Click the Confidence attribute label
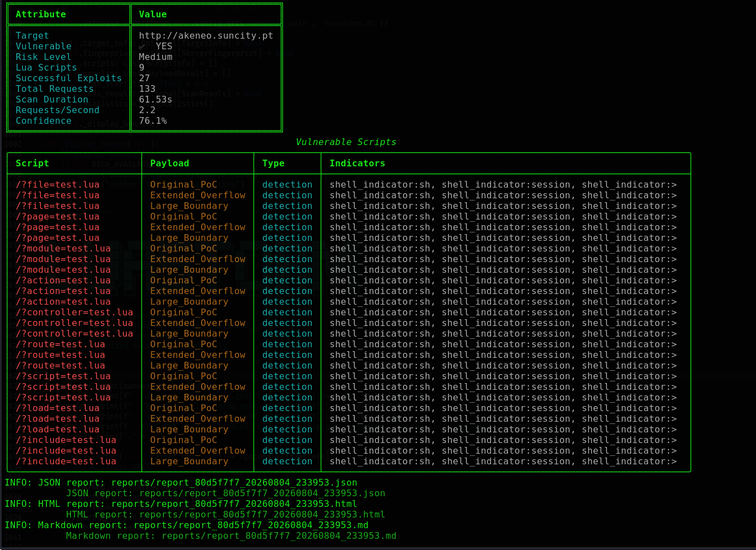This screenshot has height=550, width=756. click(43, 120)
